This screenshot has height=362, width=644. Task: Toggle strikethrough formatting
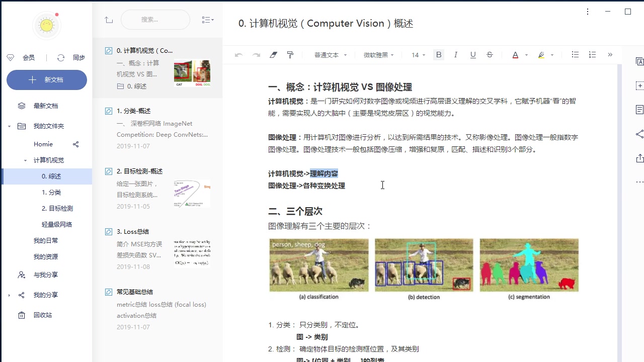[490, 55]
